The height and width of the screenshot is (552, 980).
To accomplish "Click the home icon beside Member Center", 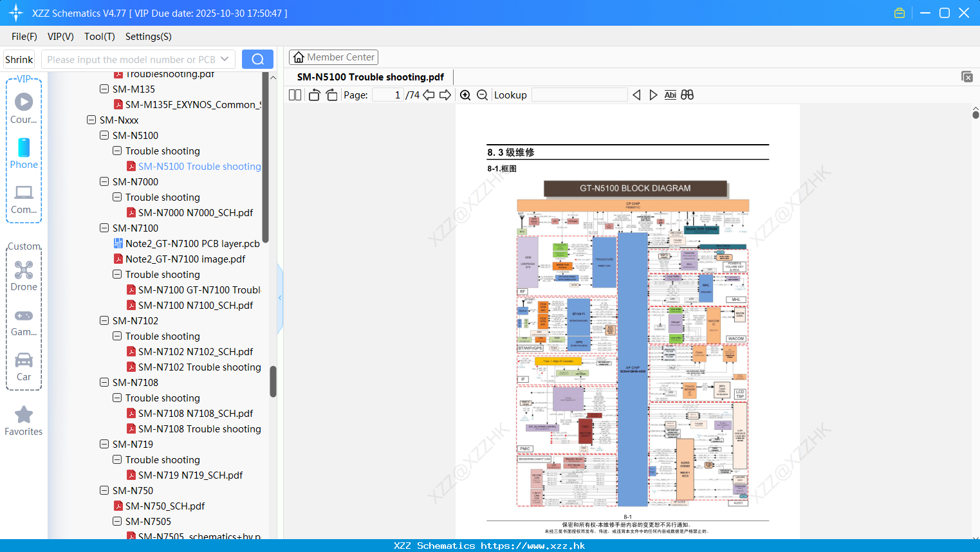I will point(299,57).
